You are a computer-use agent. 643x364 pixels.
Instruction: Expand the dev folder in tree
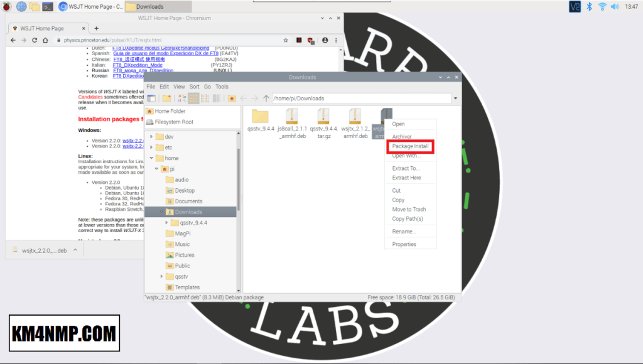pos(151,137)
